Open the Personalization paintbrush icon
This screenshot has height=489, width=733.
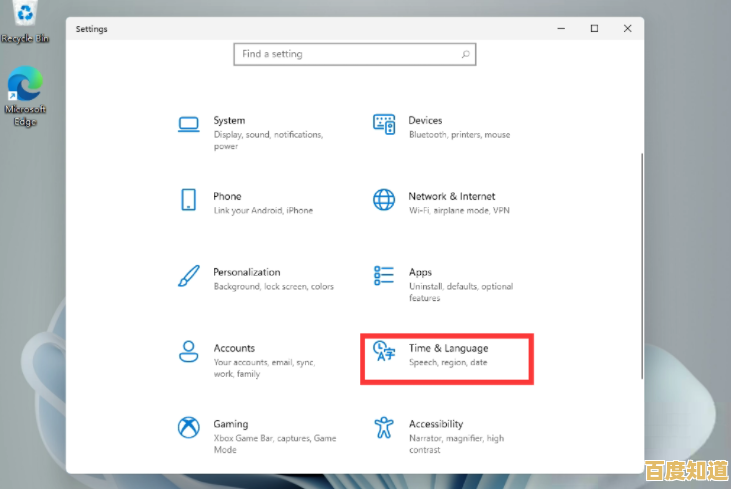coord(188,276)
